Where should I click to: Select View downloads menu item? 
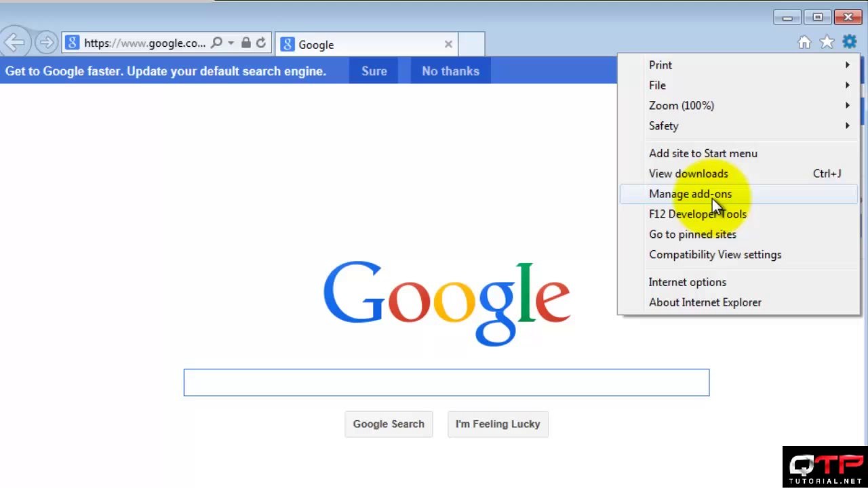coord(739,174)
